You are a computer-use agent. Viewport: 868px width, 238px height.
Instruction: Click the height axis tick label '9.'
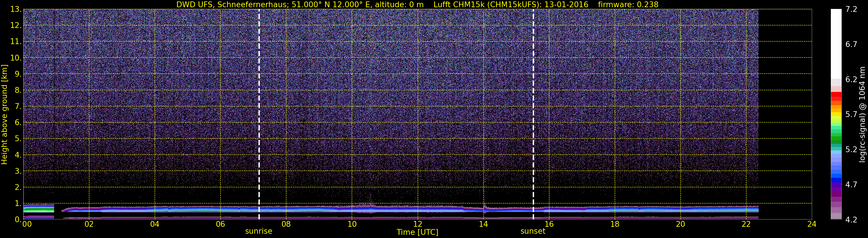tap(18, 74)
